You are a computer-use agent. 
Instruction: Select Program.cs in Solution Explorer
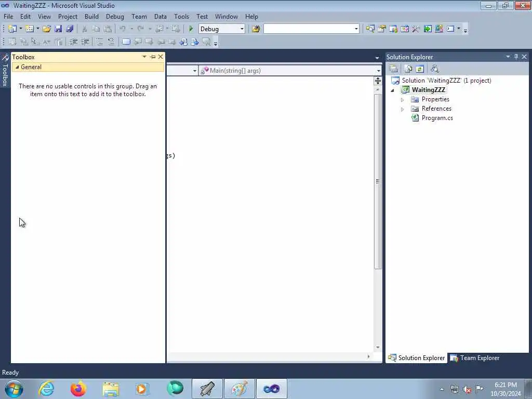click(437, 118)
